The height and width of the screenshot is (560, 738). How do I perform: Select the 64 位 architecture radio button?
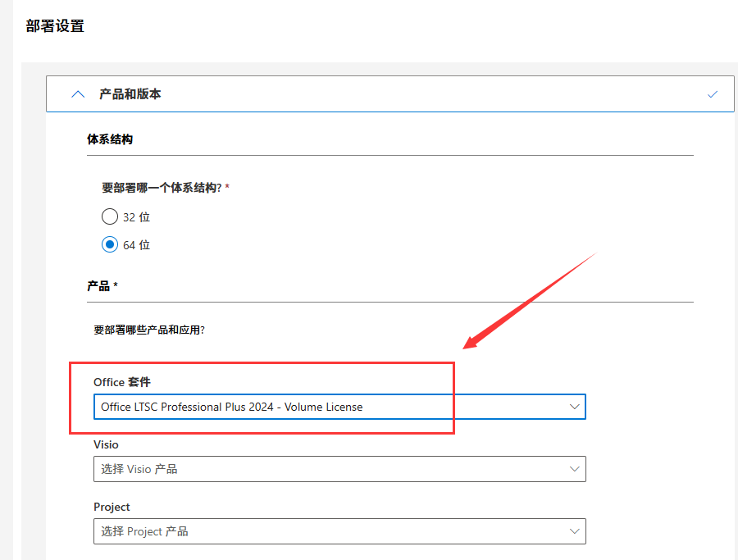point(110,244)
